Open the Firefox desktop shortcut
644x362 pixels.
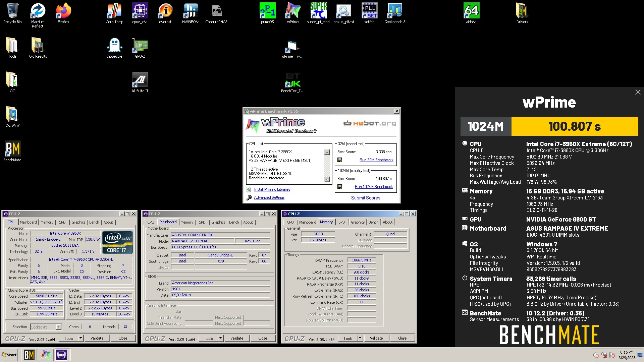(x=63, y=13)
